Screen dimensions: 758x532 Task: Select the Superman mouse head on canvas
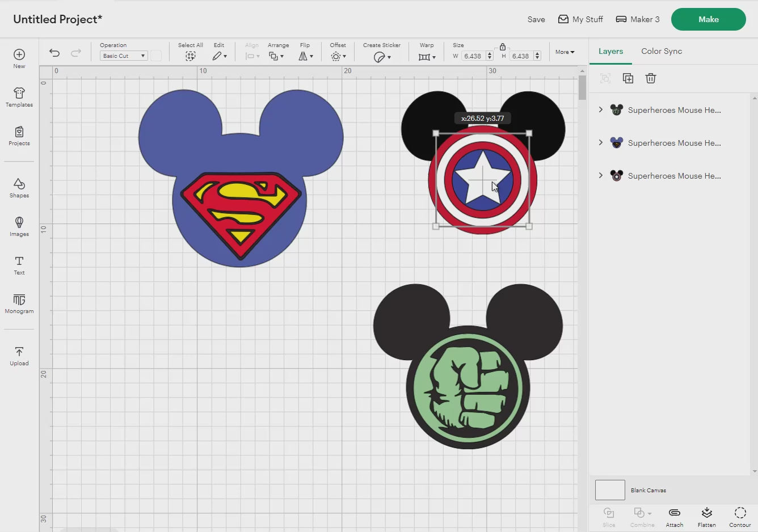(241, 178)
